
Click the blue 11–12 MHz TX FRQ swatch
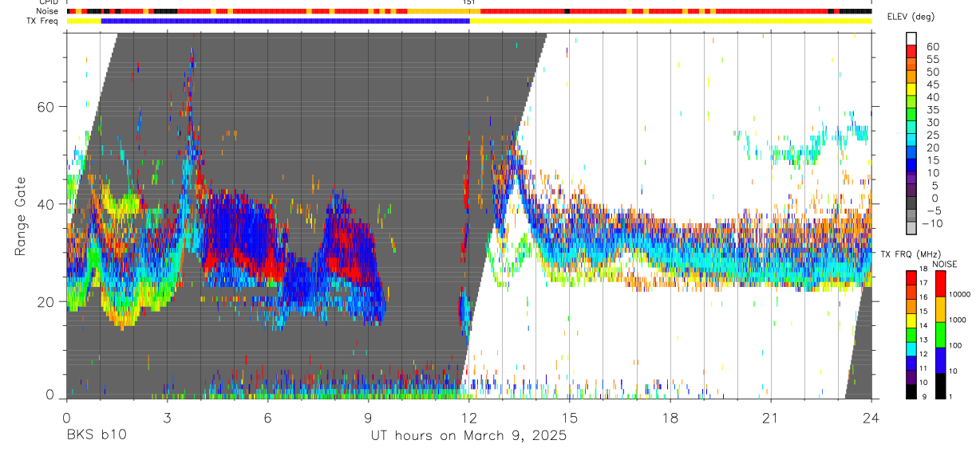911,363
